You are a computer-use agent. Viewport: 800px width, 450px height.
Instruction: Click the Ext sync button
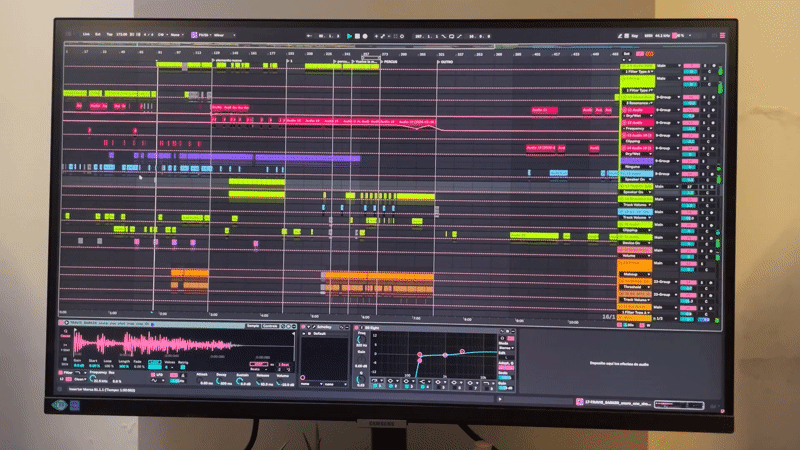coord(97,34)
